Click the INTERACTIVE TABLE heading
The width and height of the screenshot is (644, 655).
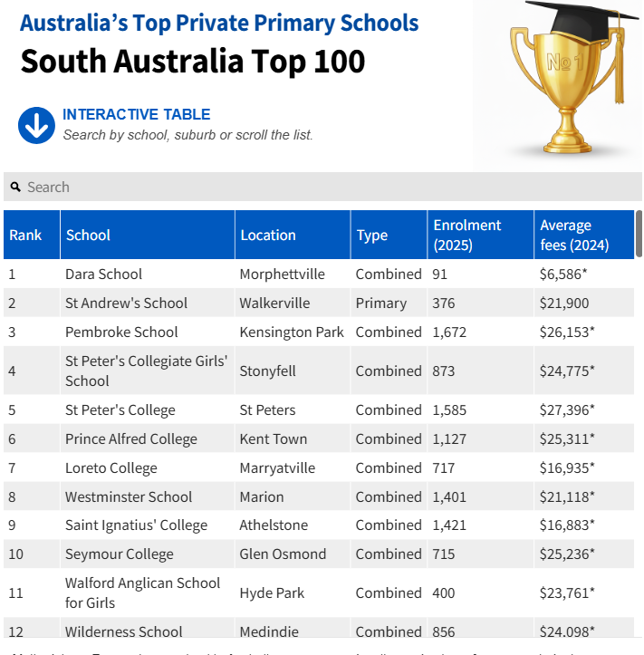pyautogui.click(x=136, y=114)
